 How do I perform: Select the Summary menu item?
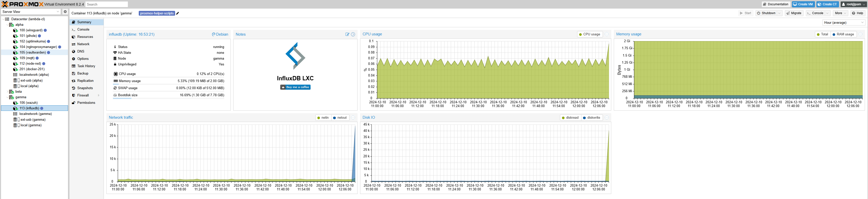pyautogui.click(x=87, y=22)
